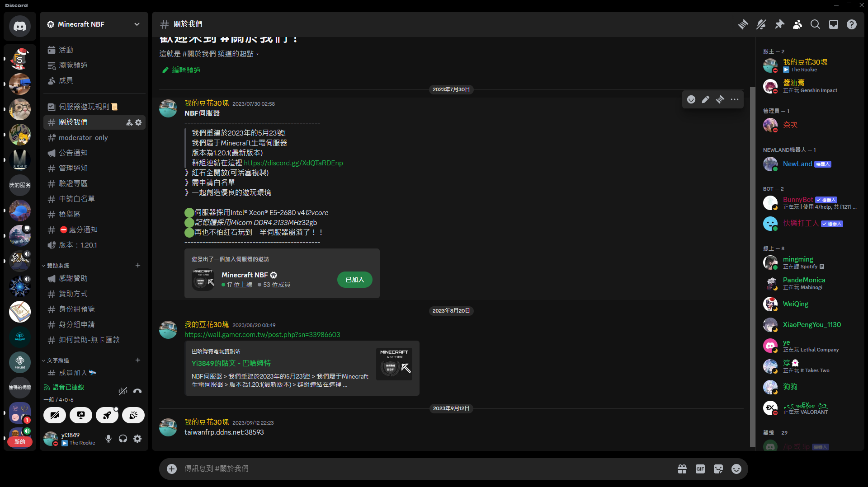Collapse the 文字頻道 channel category

[x=58, y=361]
